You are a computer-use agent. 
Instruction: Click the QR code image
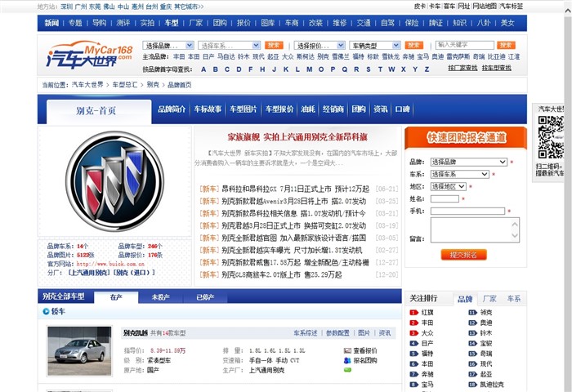point(551,137)
